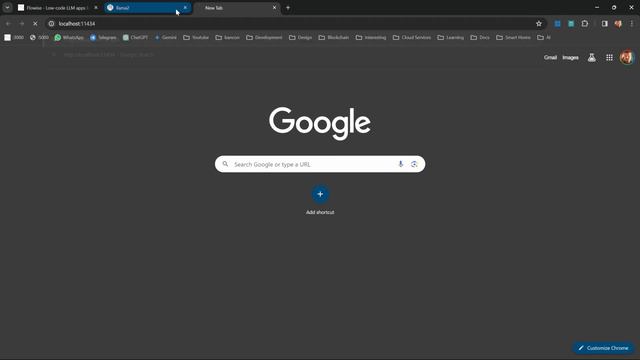Expand the Learning bookmark folder

pos(451,38)
